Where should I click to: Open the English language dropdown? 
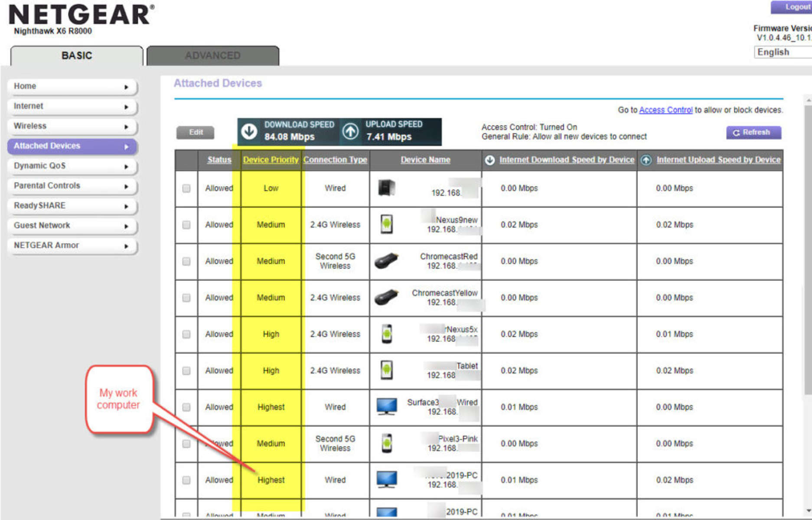coord(783,52)
